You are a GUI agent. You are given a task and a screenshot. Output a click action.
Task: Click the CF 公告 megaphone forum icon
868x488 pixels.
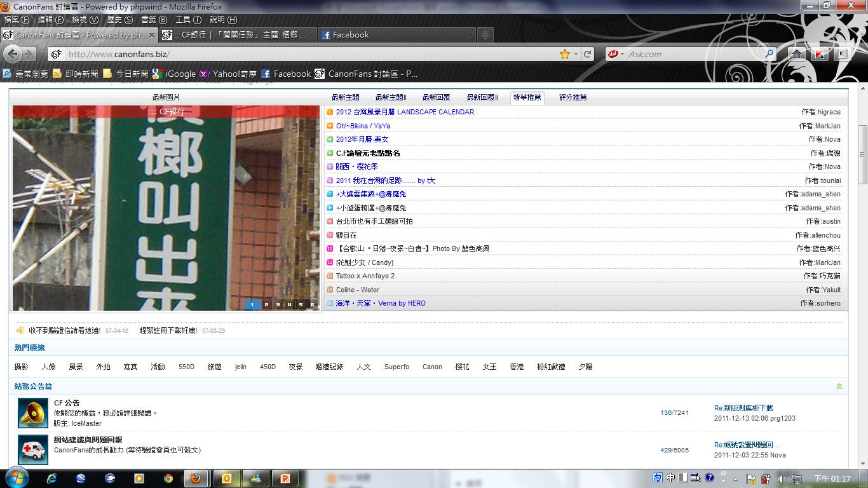[x=33, y=413]
